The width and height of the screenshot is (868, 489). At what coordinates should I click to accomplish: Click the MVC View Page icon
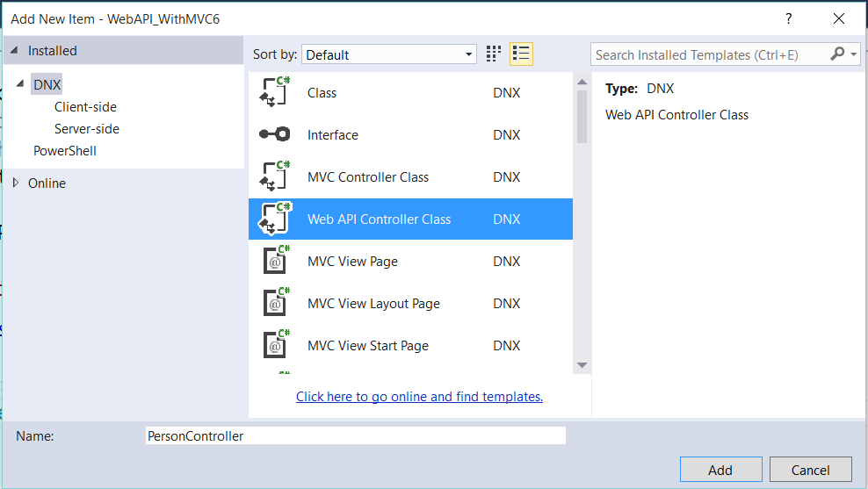click(276, 261)
